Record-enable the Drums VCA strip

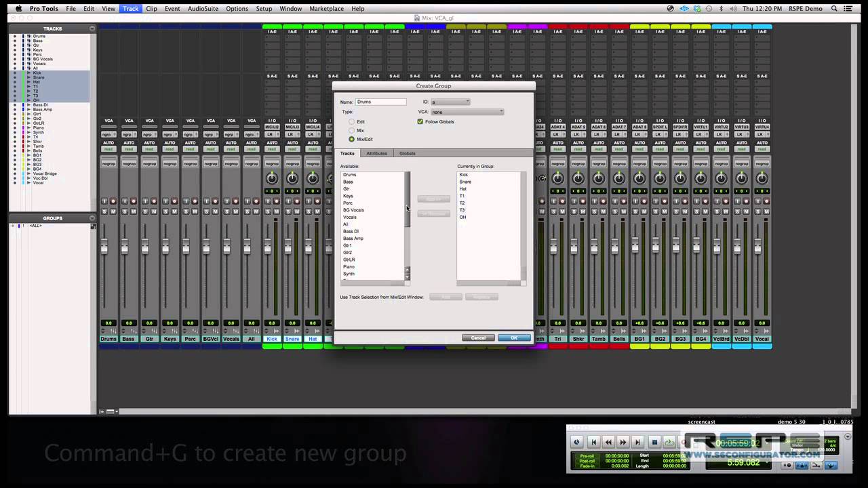pos(113,201)
